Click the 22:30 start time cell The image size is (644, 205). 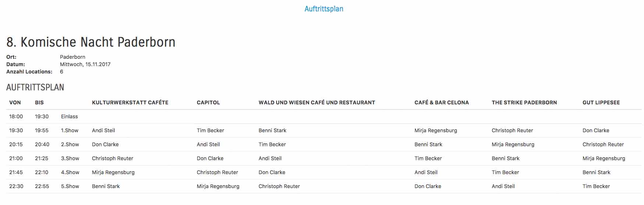(16, 186)
